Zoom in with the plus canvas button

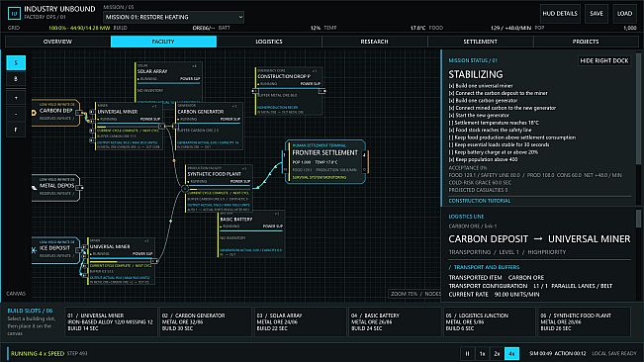(x=16, y=98)
